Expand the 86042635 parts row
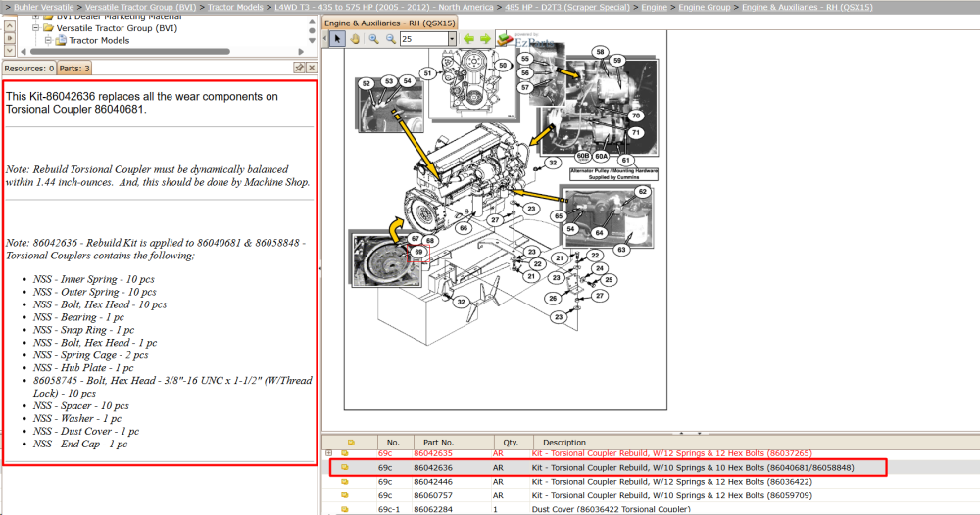Image resolution: width=980 pixels, height=515 pixels. [x=328, y=453]
